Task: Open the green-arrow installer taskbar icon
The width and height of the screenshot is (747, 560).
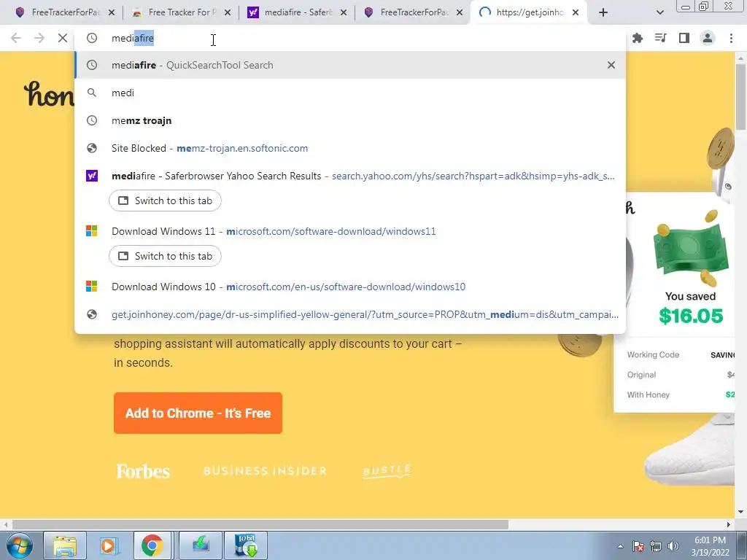Action: 200,545
